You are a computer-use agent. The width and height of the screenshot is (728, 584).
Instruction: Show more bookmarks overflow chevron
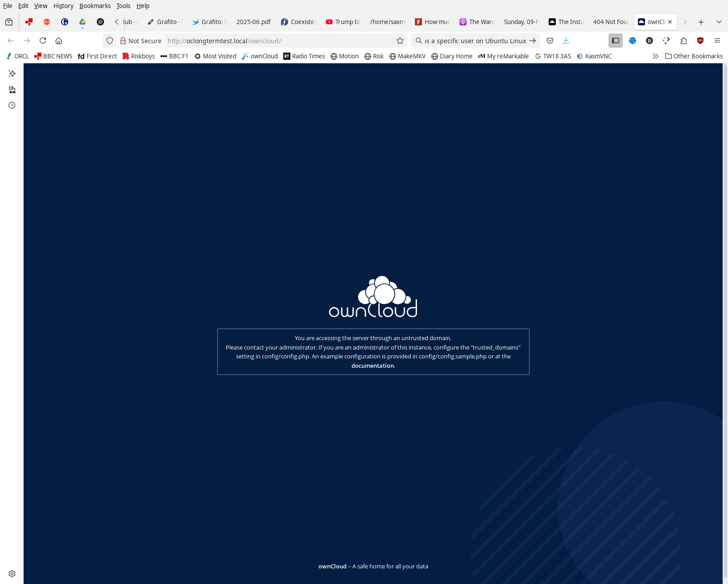[x=655, y=56]
